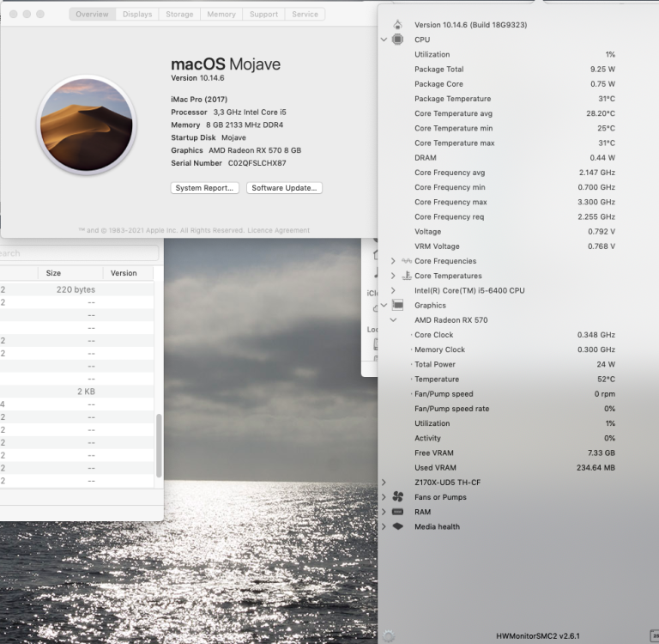Collapse the Graphics section
Image resolution: width=659 pixels, height=644 pixels.
(384, 305)
